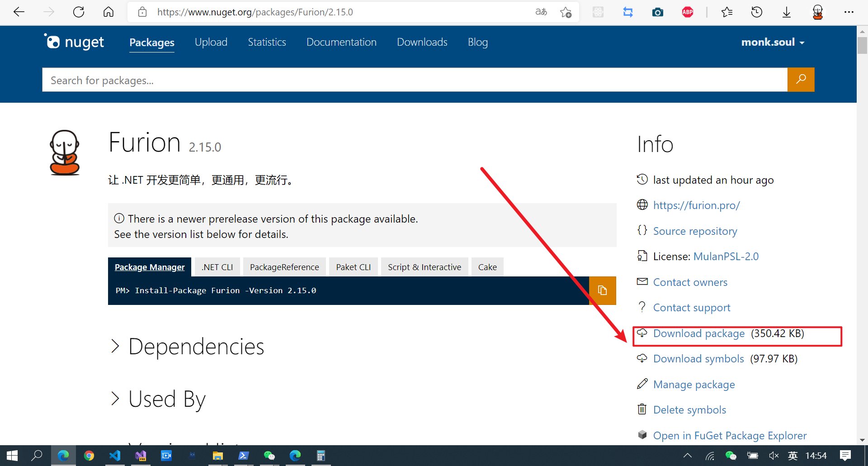
Task: Click the input method indicator 英
Action: 793,456
